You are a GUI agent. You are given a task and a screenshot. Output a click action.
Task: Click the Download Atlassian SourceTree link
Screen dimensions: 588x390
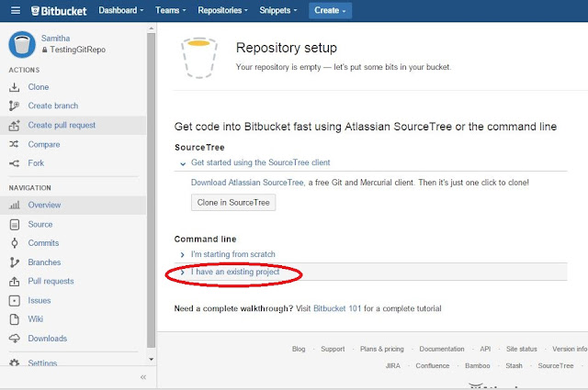pos(248,183)
